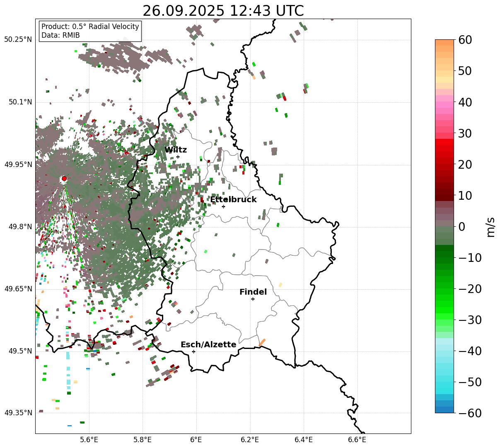Click the 6.2°E longitude tick label
Screen dimensions: 500x448
250,440
